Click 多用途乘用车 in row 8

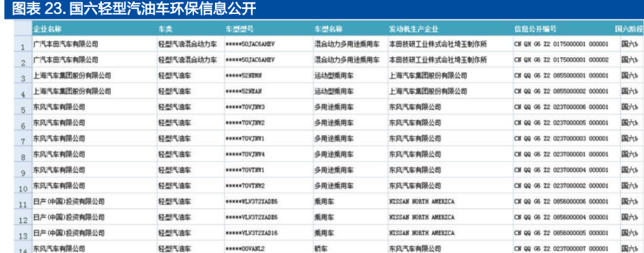pyautogui.click(x=334, y=155)
